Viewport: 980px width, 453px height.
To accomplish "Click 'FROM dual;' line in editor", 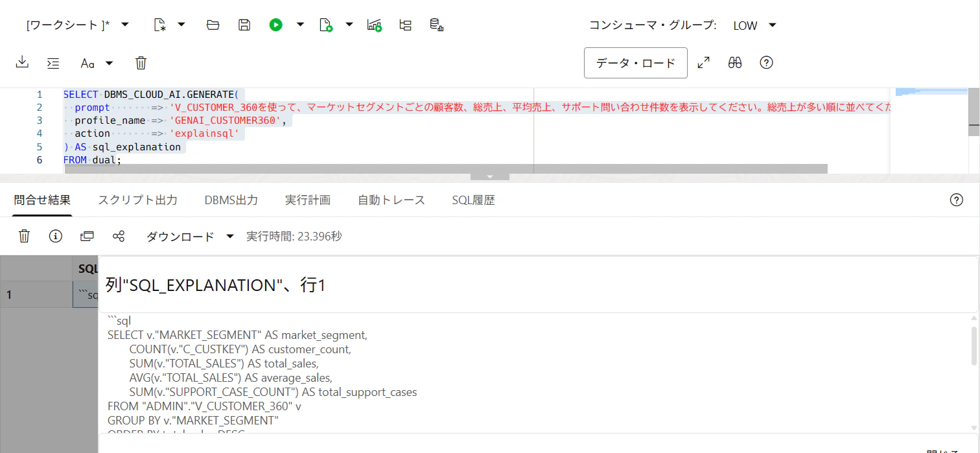I will click(x=92, y=159).
